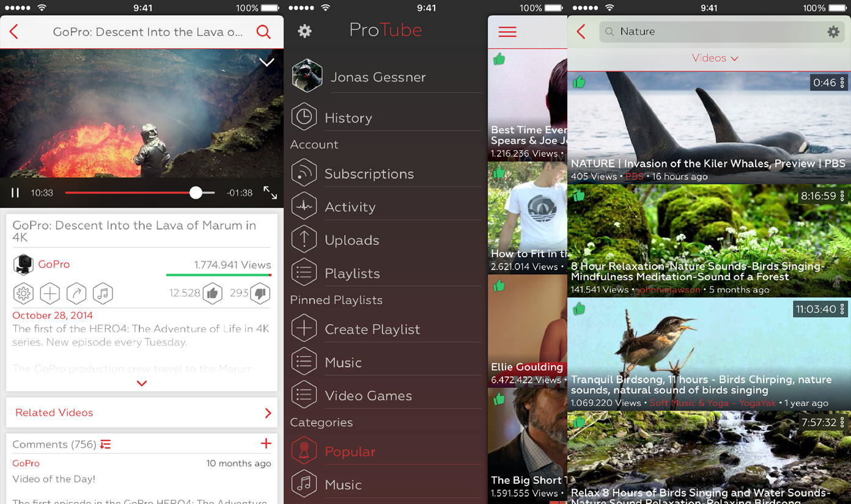The height and width of the screenshot is (504, 851).
Task: Play the Invasion of the Killer Whales video
Action: click(709, 128)
